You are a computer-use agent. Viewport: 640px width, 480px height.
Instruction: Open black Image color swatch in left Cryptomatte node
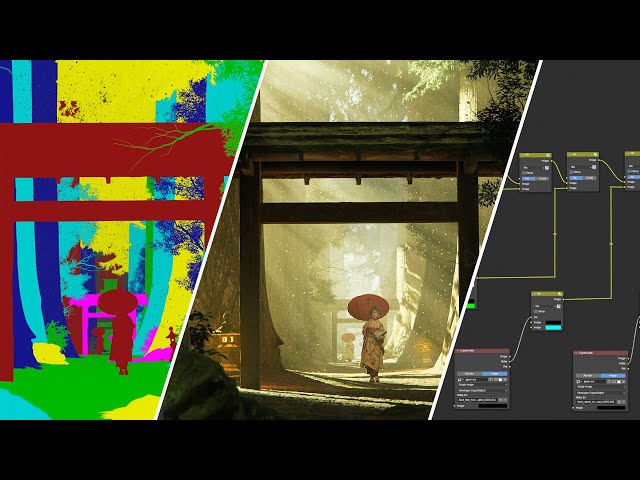click(x=493, y=406)
